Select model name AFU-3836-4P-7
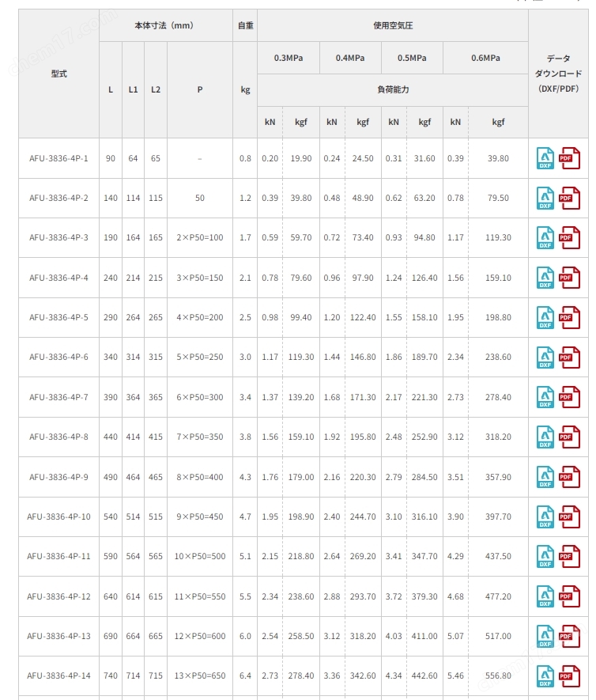Screen dimensions: 596x700 pyautogui.click(x=58, y=397)
